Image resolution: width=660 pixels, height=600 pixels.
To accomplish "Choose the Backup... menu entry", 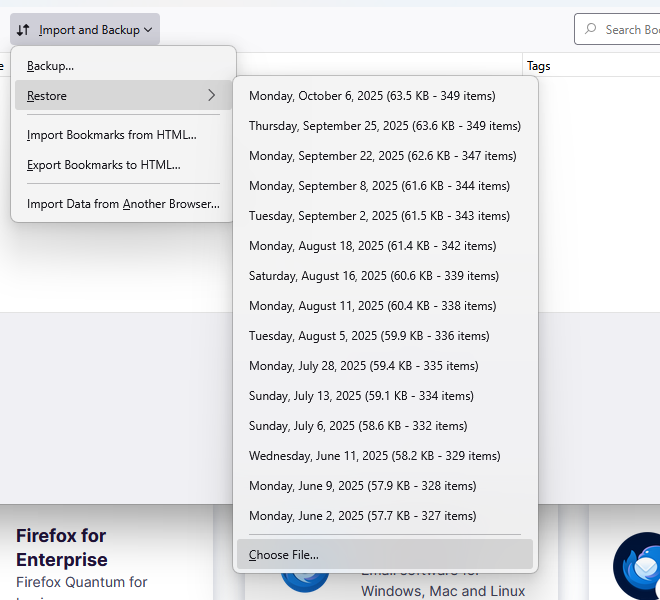I will click(x=123, y=66).
